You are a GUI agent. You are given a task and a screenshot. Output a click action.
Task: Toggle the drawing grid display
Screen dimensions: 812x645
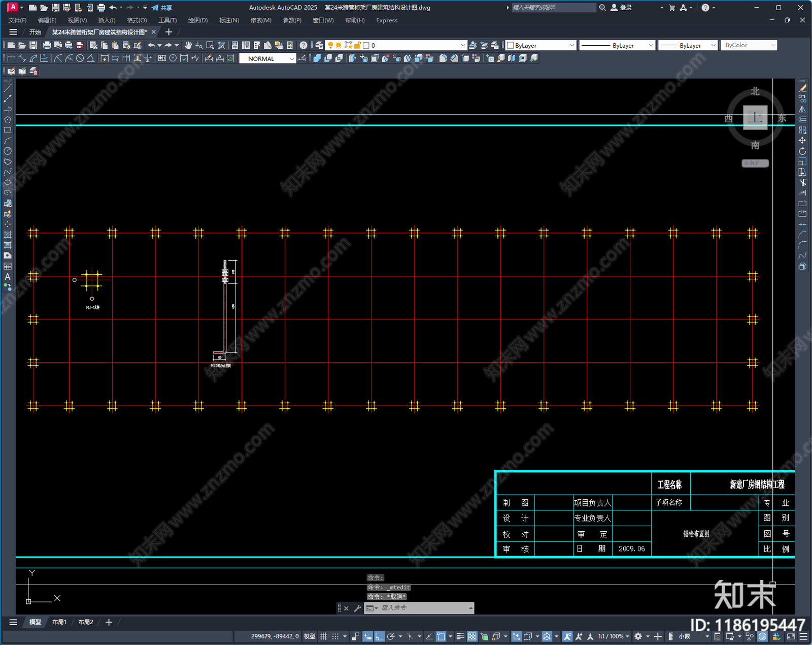[323, 636]
